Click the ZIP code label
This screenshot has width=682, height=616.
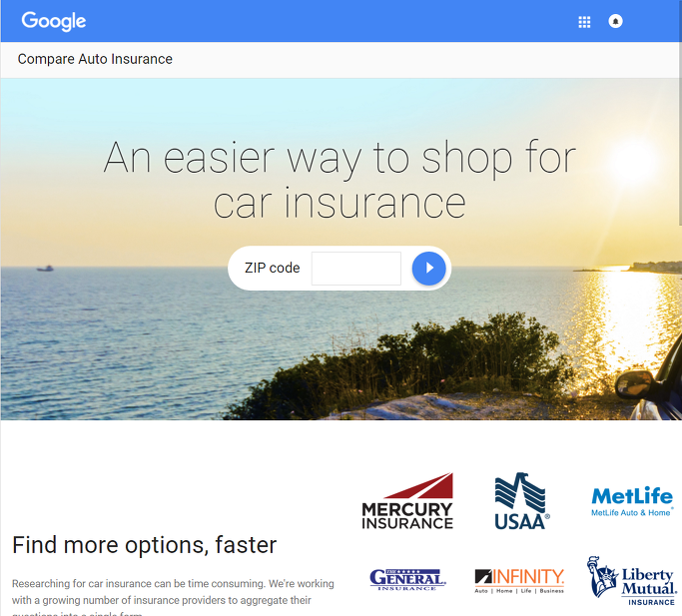[x=272, y=268]
